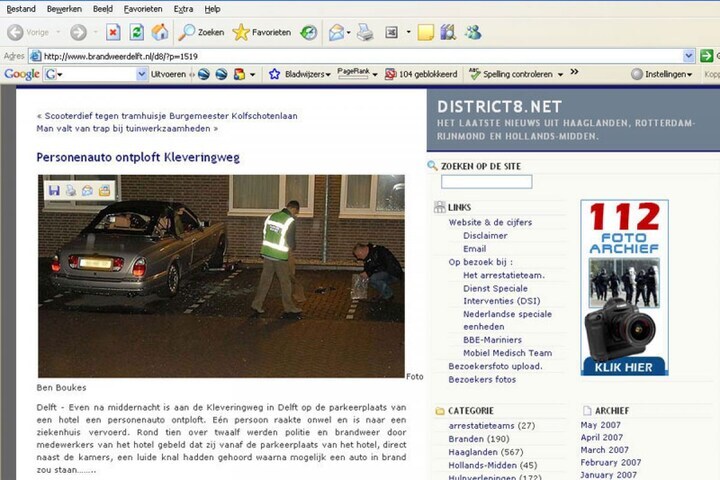
Task: Open the pictures folder icon on photo
Action: pyautogui.click(x=104, y=190)
